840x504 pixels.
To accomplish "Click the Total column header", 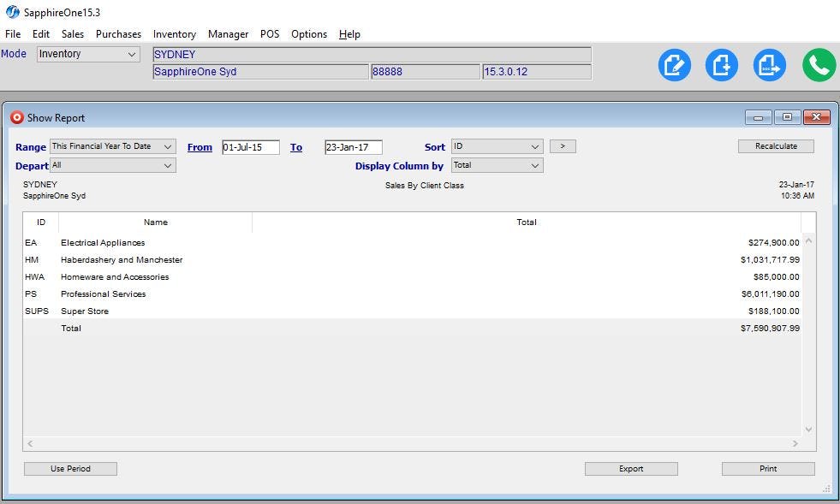I will click(526, 222).
